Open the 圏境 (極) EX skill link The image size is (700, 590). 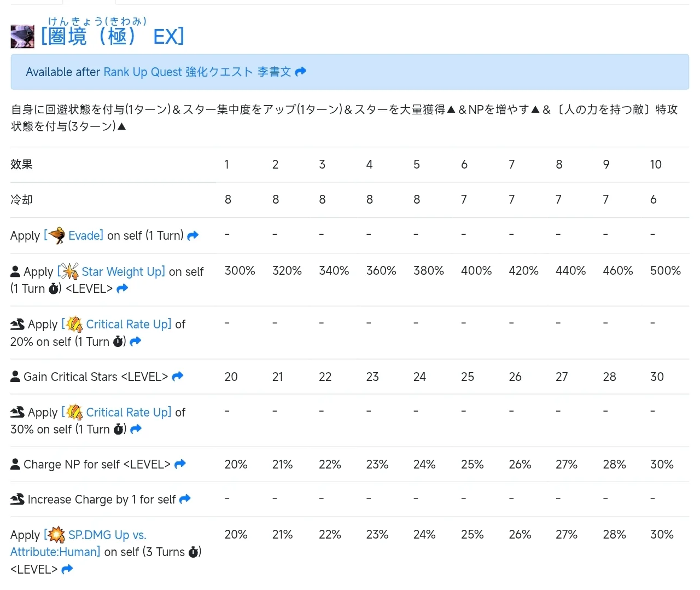pyautogui.click(x=113, y=37)
